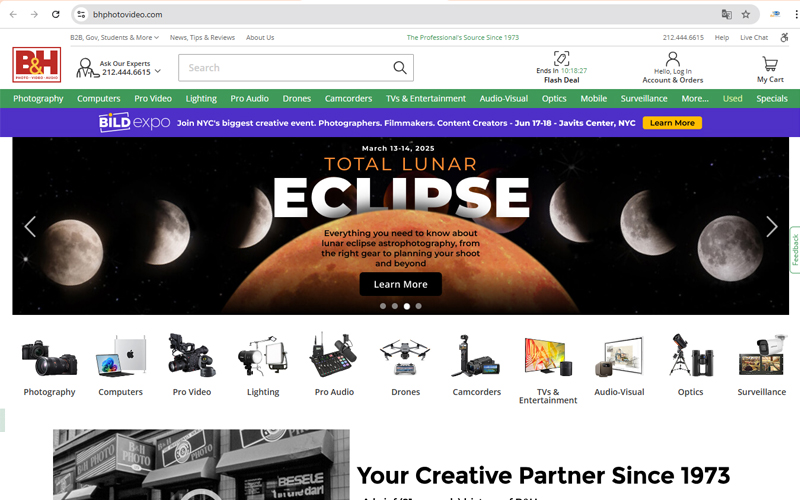
Task: Open Pro Audio category image
Action: point(334,355)
